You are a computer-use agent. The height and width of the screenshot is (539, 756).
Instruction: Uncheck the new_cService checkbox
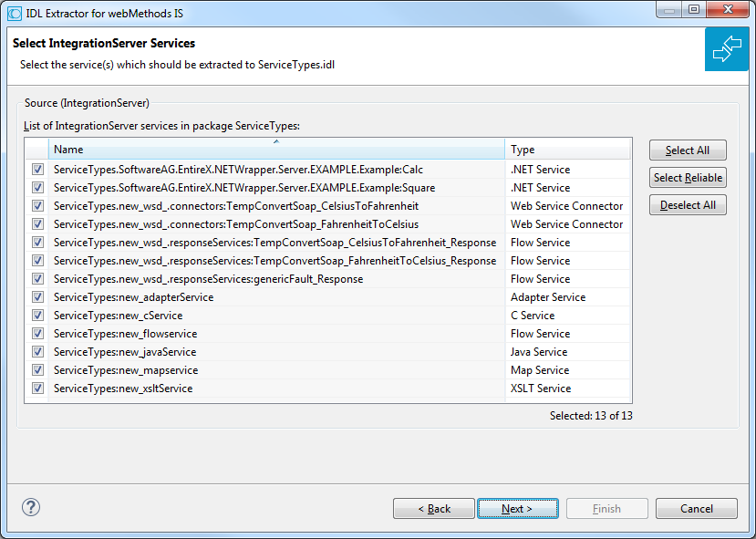(x=37, y=316)
